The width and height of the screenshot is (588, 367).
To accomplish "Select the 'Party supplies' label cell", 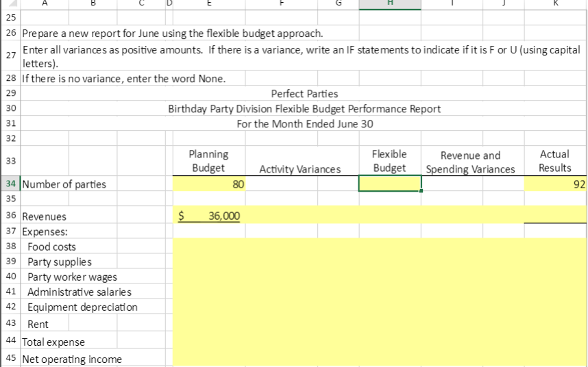I will (x=60, y=262).
